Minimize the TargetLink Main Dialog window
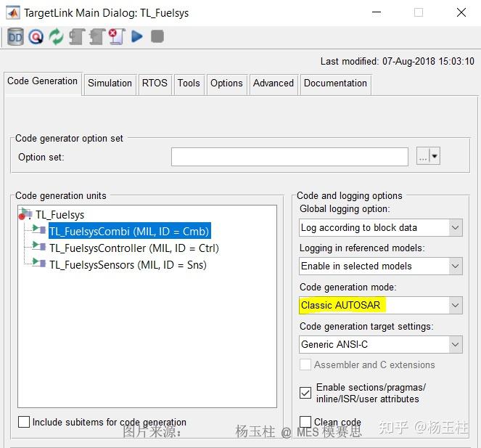This screenshot has width=481, height=448. [x=377, y=12]
